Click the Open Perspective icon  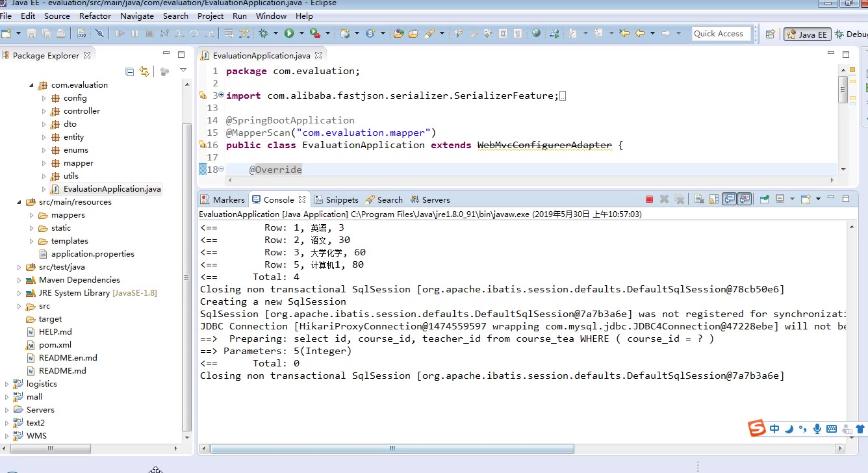coord(771,34)
